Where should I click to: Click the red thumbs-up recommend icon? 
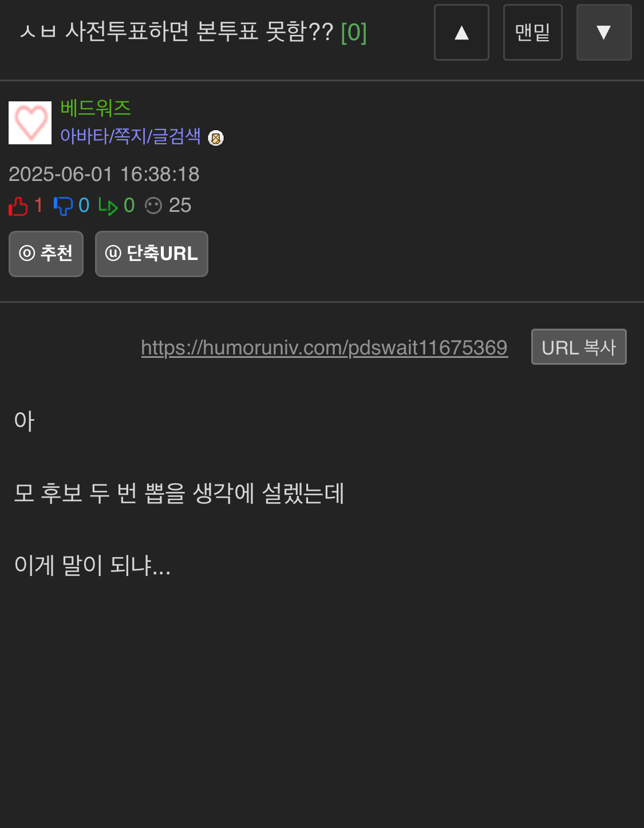click(18, 206)
